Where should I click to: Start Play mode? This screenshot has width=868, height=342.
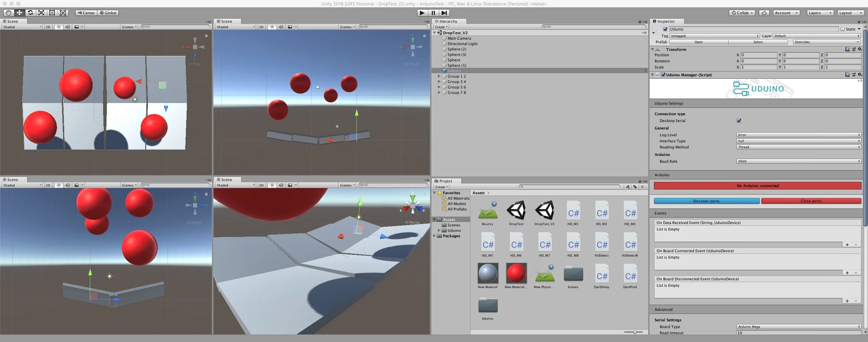422,13
